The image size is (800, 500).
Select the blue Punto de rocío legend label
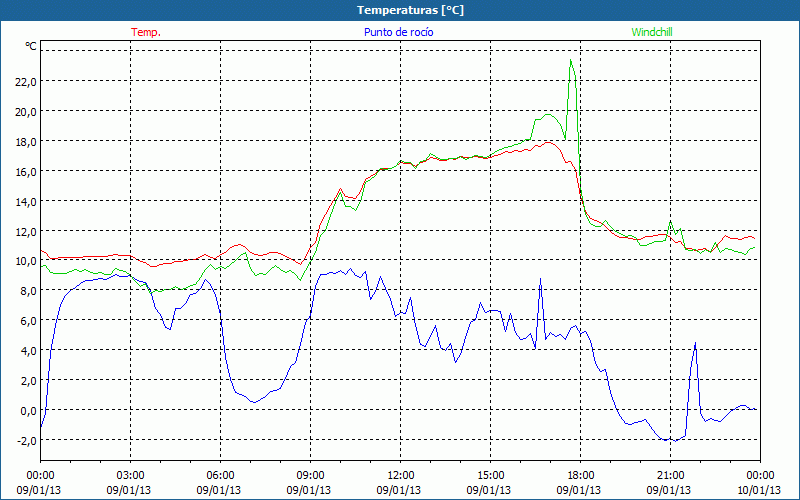(398, 32)
